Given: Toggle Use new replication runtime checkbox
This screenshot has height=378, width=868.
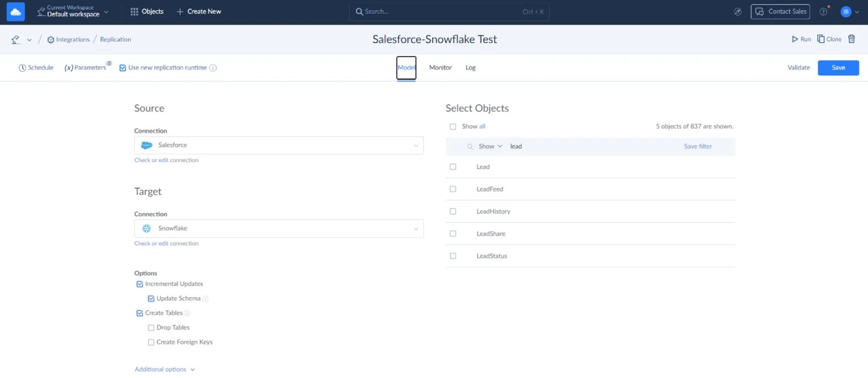Looking at the screenshot, I should click(x=123, y=68).
